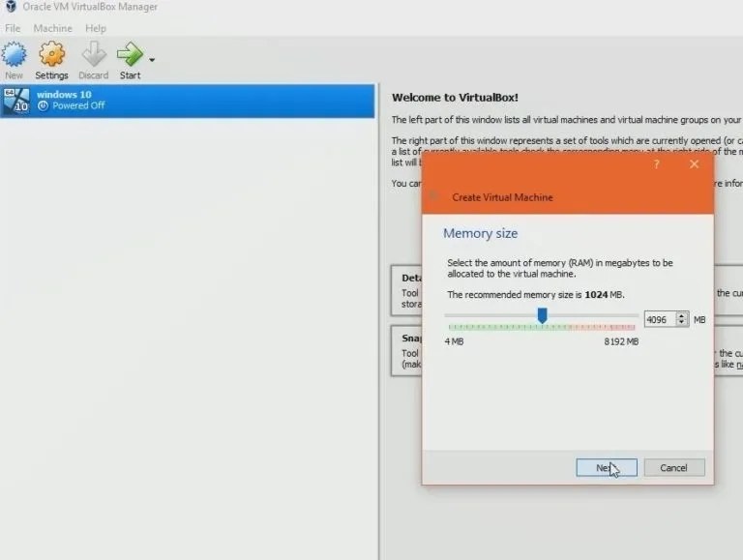Click the power state icon beside Powered Off
The width and height of the screenshot is (743, 560).
coord(43,106)
